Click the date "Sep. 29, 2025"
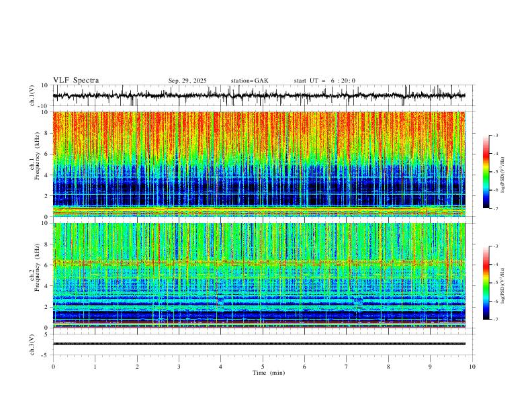532x411 pixels. point(187,81)
